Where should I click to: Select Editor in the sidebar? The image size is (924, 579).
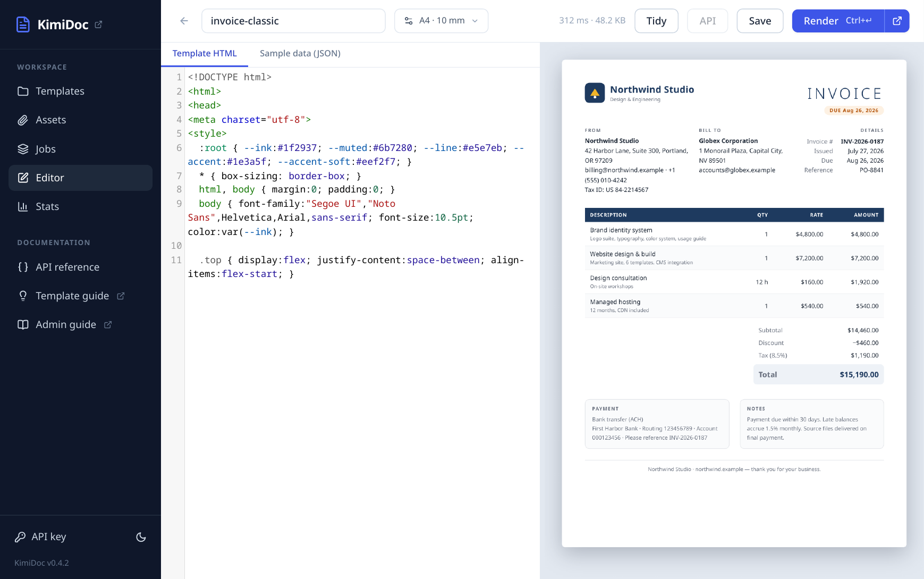81,178
